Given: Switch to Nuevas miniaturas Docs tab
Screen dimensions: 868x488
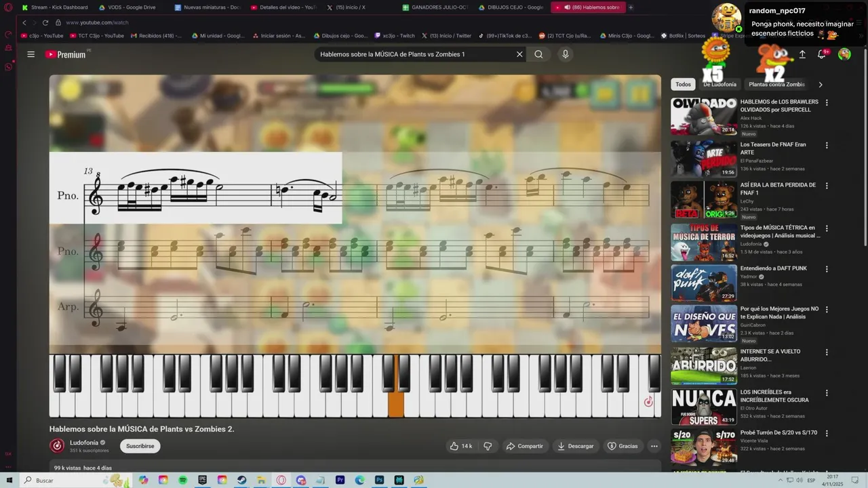Looking at the screenshot, I should click(208, 7).
